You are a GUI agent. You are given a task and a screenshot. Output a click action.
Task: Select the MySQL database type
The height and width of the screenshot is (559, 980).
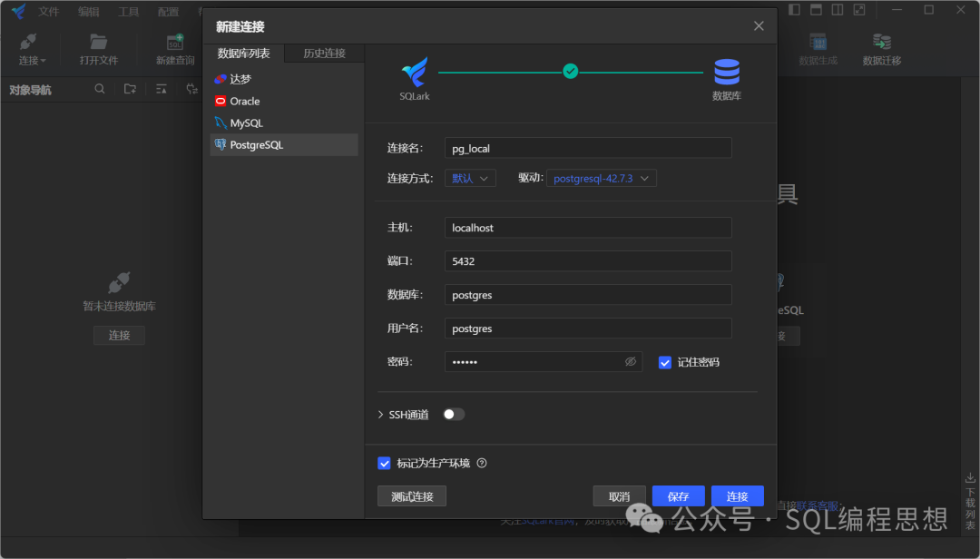246,123
